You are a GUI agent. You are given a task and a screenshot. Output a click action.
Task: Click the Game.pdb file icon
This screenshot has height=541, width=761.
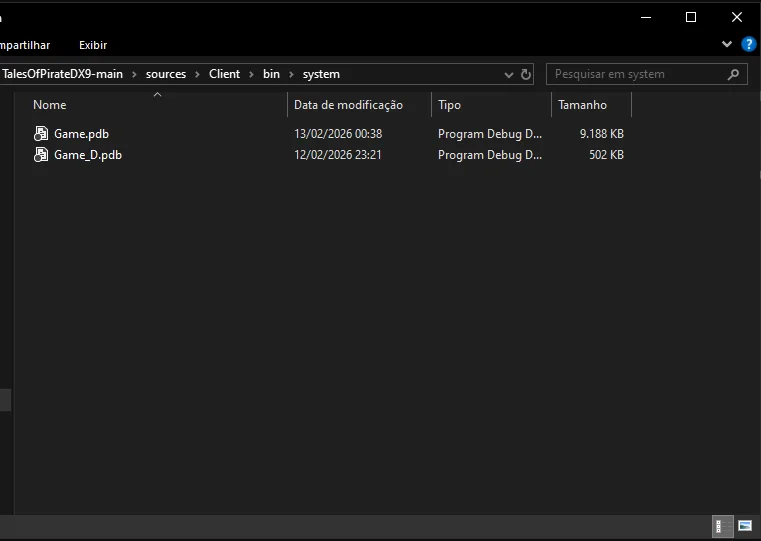[x=41, y=133]
